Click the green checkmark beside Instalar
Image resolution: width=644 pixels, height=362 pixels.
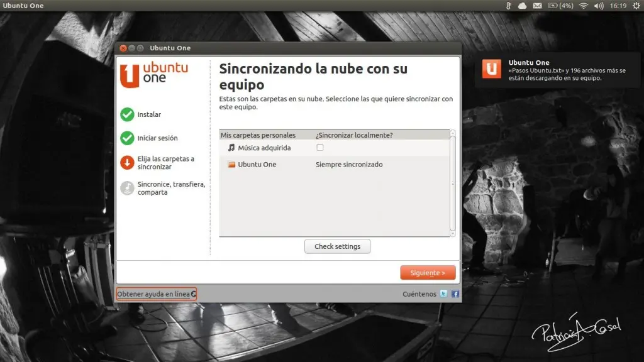click(x=127, y=114)
